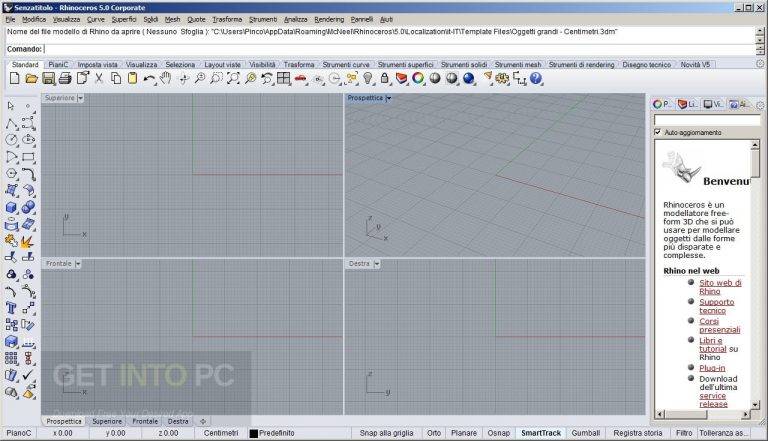Open the Sito web di Rhino link
Image resolution: width=768 pixels, height=441 pixels.
click(720, 287)
